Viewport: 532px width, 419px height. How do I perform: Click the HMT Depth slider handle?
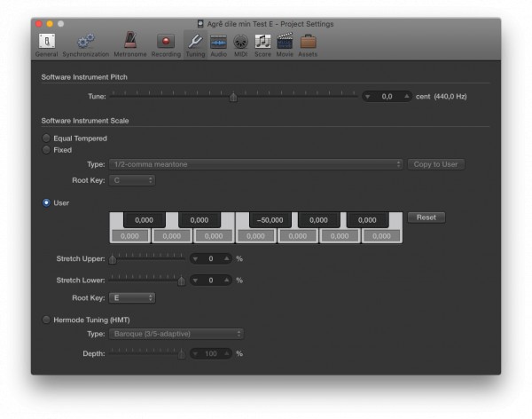click(182, 354)
